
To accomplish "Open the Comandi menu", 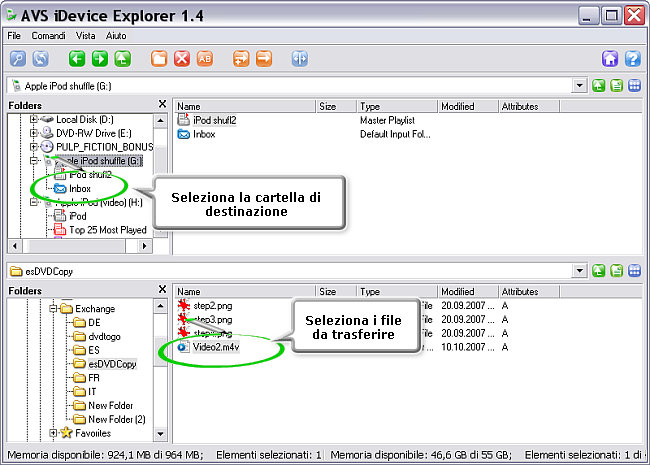I will [x=49, y=36].
